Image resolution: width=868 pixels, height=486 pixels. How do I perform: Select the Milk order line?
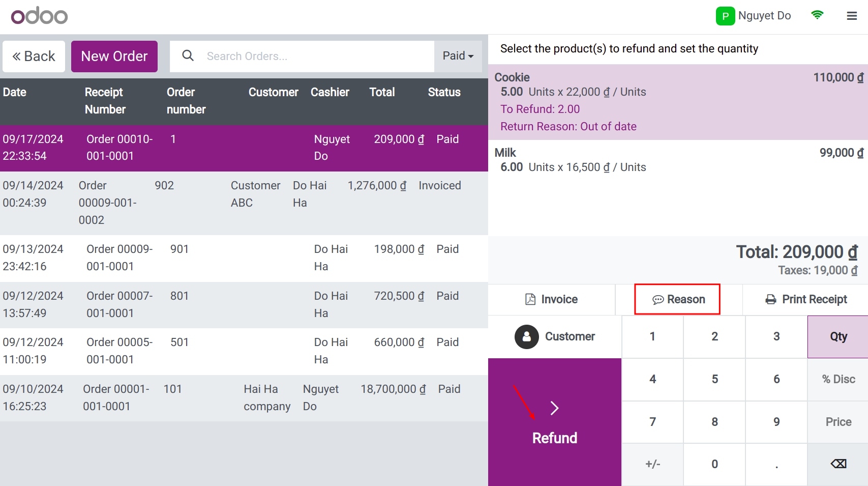click(678, 160)
